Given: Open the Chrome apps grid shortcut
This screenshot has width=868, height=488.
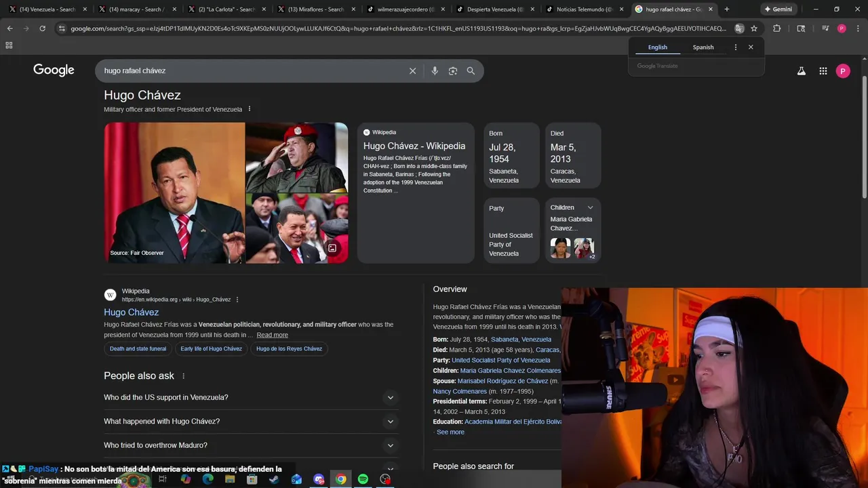Looking at the screenshot, I should coord(9,45).
